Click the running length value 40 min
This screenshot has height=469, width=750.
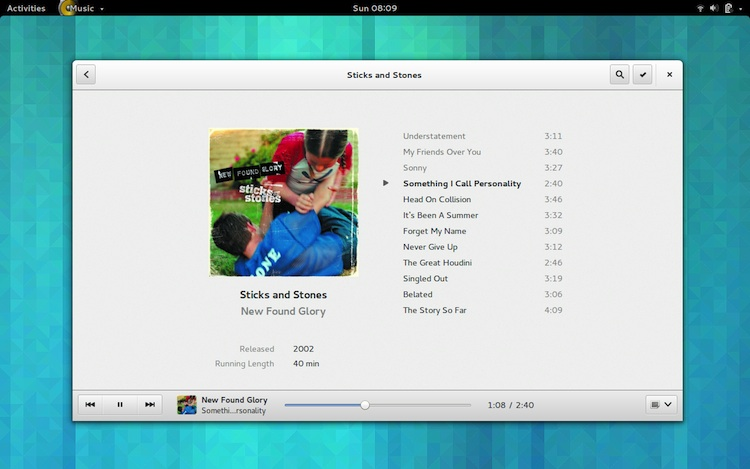[x=306, y=363]
